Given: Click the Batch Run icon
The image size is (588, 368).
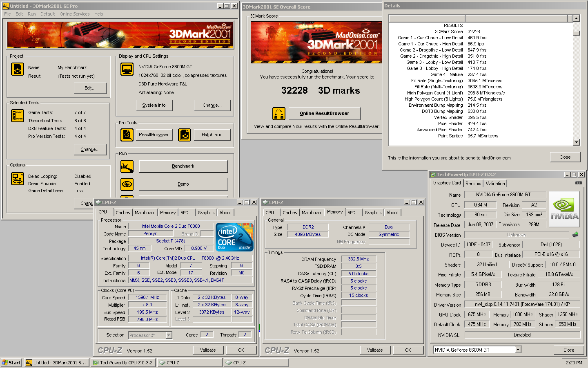Looking at the screenshot, I should coord(185,135).
